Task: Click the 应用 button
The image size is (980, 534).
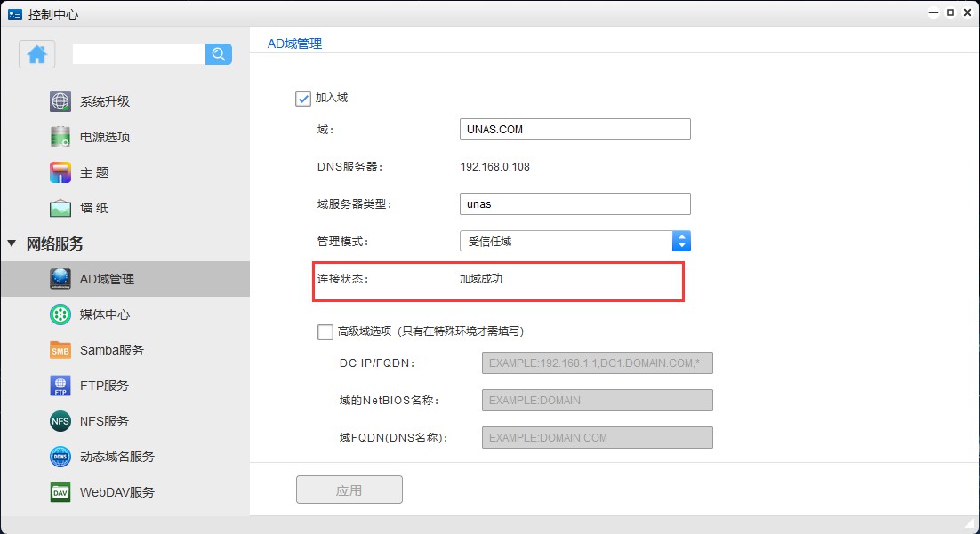Action: tap(349, 490)
